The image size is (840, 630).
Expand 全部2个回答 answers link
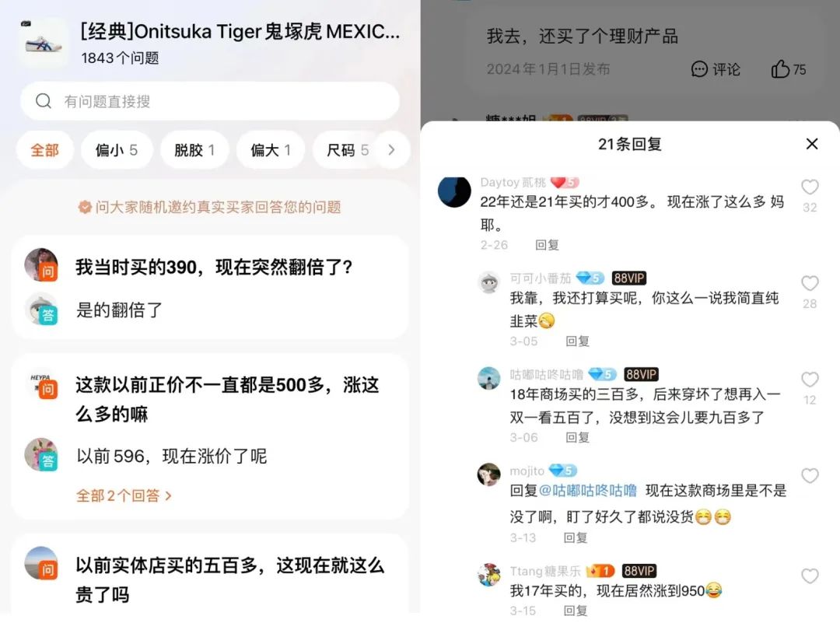click(124, 495)
